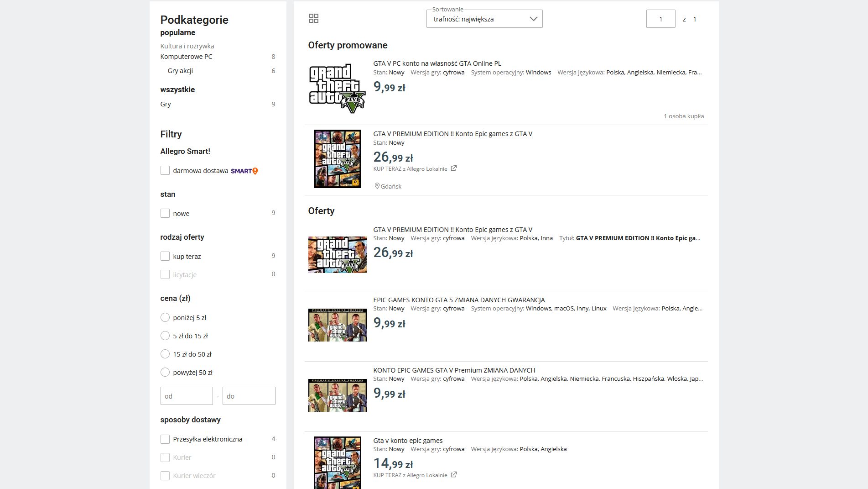Viewport: 868px width, 489px height.
Task: Click the 'Filtry' heading
Action: tap(171, 134)
